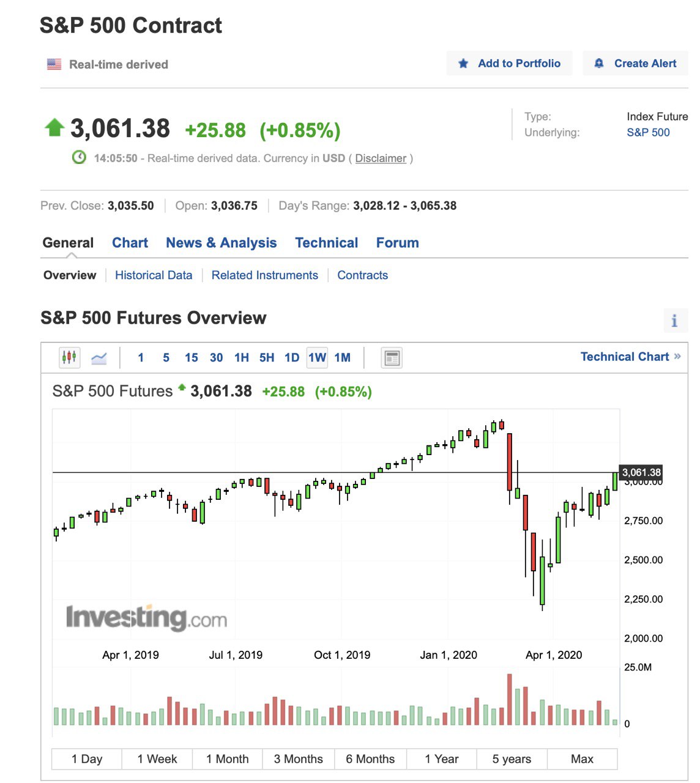Click the US flag icon
700x783 pixels.
(54, 64)
